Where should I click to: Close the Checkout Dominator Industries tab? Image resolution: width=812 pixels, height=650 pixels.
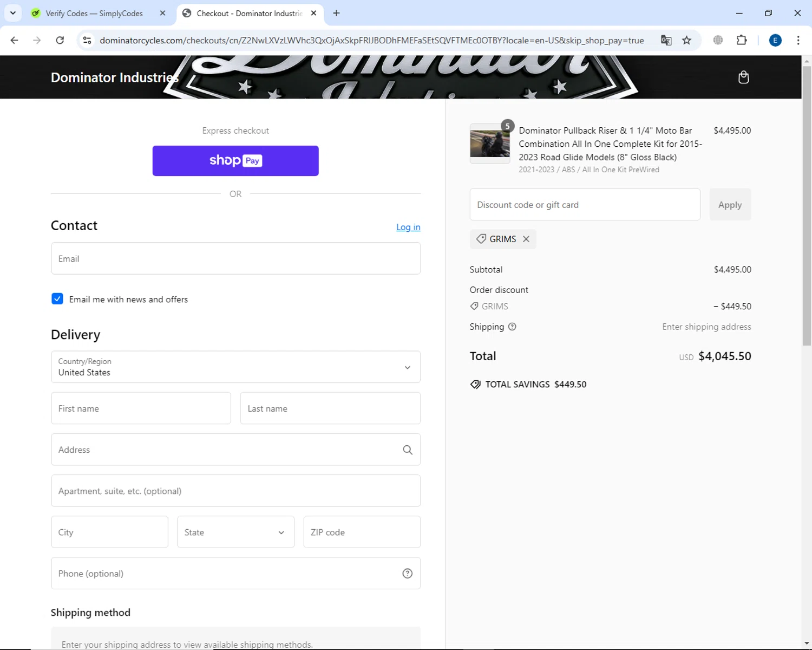(x=313, y=13)
